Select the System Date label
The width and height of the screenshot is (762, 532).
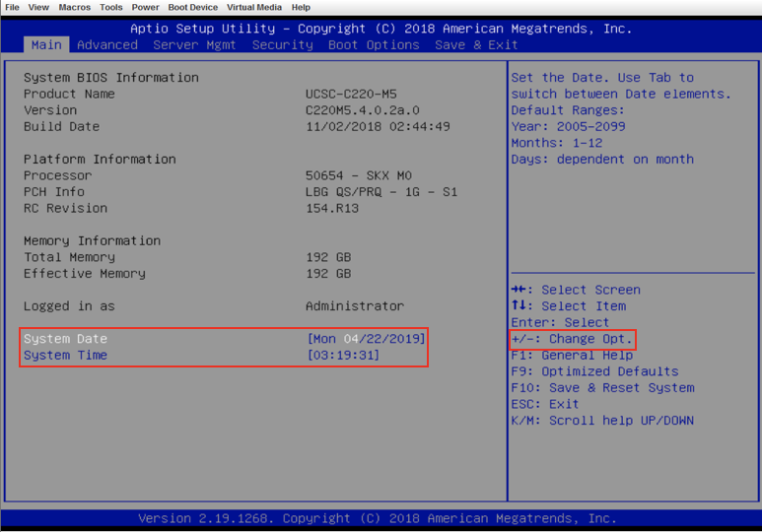point(66,339)
